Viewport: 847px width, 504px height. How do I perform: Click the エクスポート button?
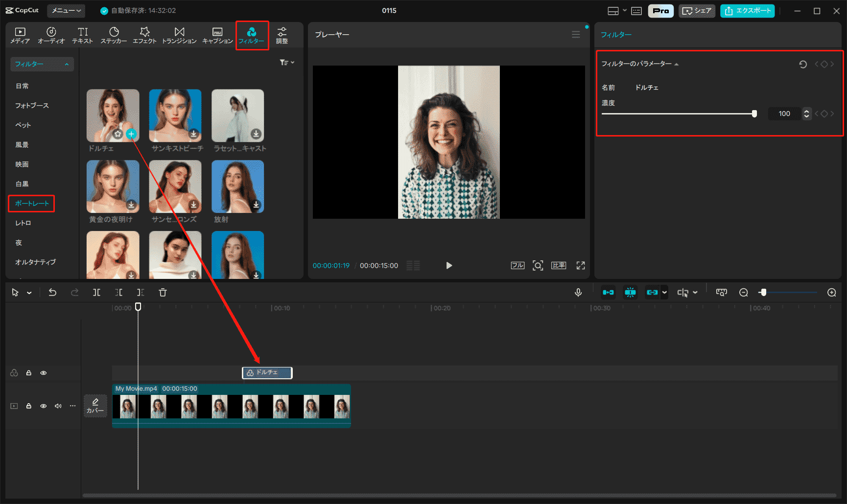pos(747,10)
